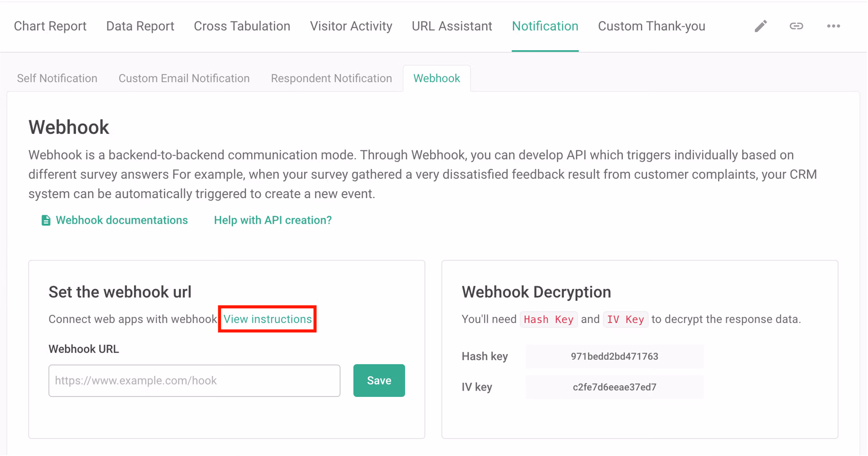Select the URL Assistant tab
The image size is (868, 456).
pos(452,26)
